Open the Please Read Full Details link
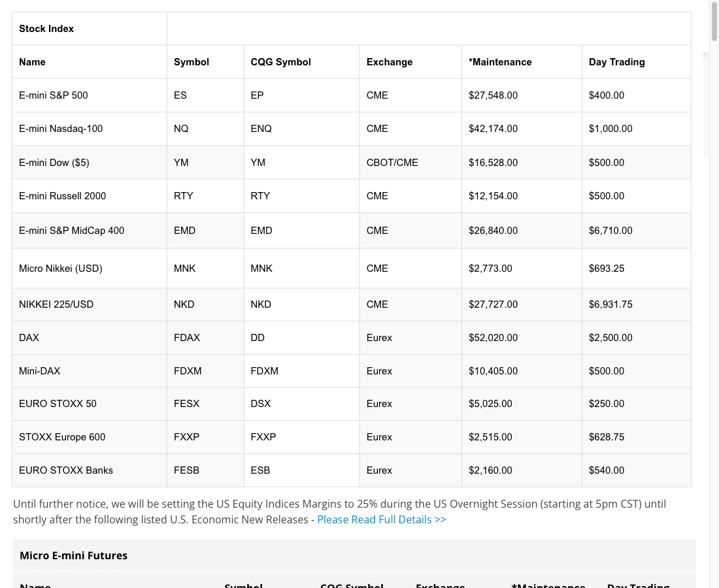 [x=382, y=519]
